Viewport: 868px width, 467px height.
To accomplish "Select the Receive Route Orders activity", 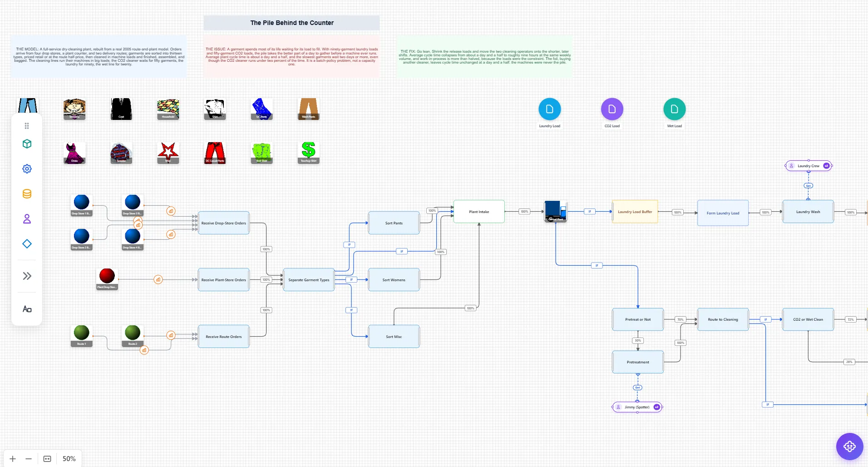I will click(x=224, y=337).
